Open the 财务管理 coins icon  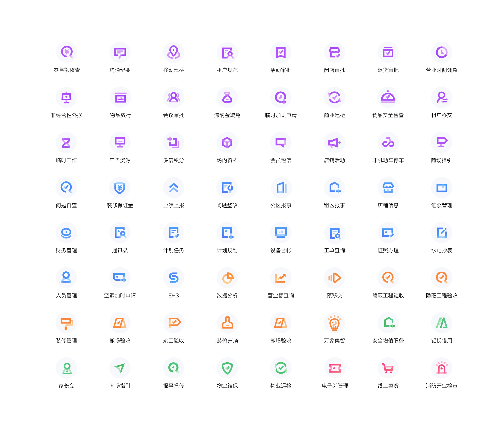tap(66, 232)
